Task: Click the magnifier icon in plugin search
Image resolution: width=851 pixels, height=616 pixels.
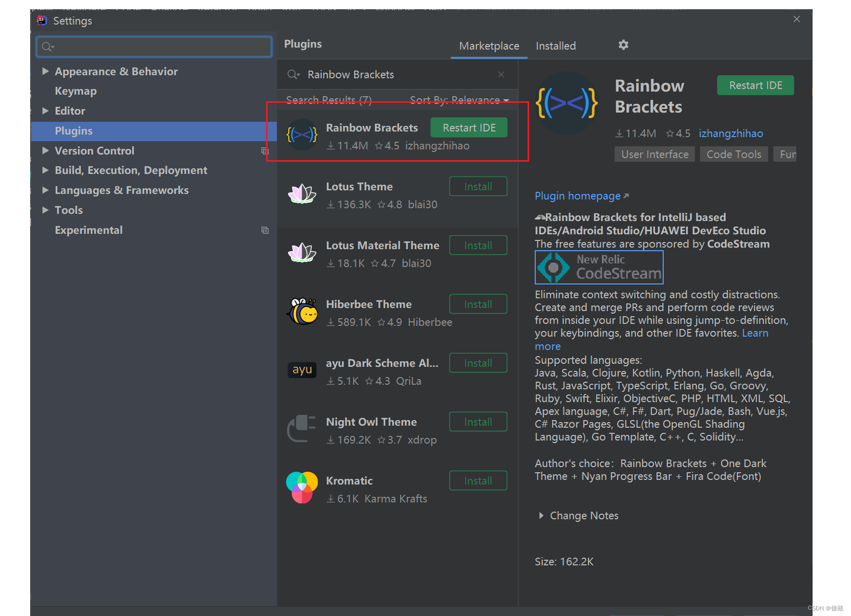Action: (x=293, y=75)
